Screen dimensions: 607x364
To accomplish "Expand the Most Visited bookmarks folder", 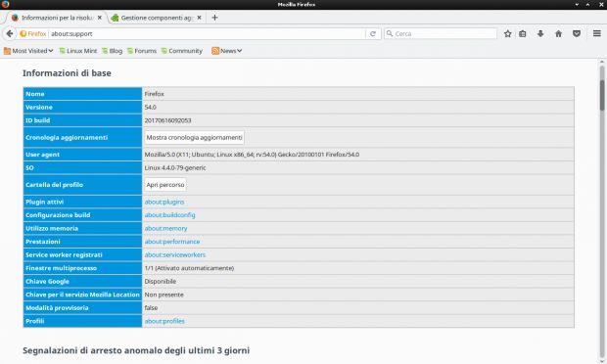I will [x=28, y=51].
